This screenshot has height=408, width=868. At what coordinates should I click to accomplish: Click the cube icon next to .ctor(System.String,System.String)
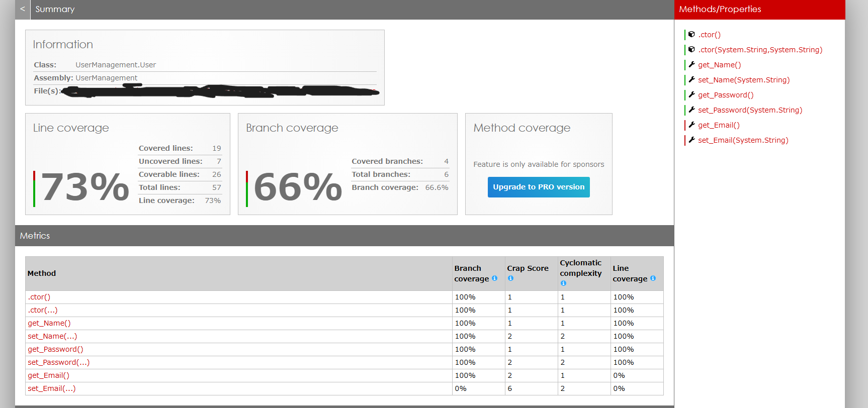coord(691,49)
